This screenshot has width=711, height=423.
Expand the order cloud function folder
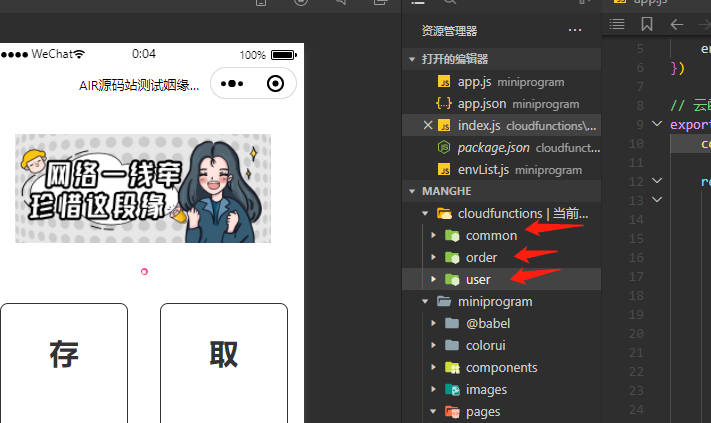coord(433,257)
